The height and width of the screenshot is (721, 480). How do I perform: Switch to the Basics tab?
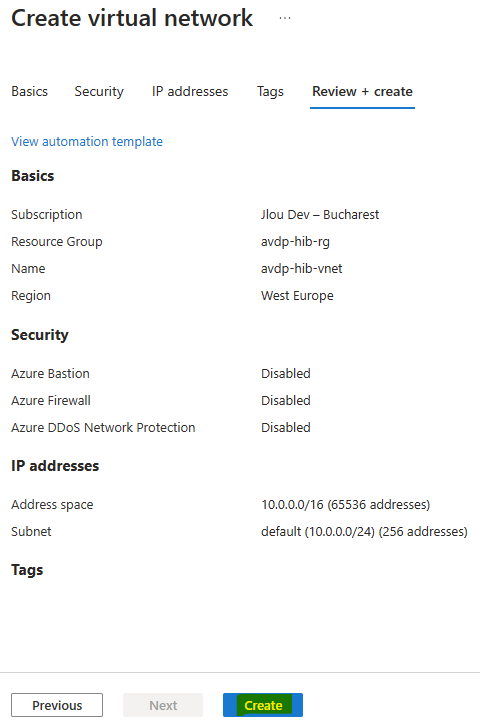tap(29, 92)
